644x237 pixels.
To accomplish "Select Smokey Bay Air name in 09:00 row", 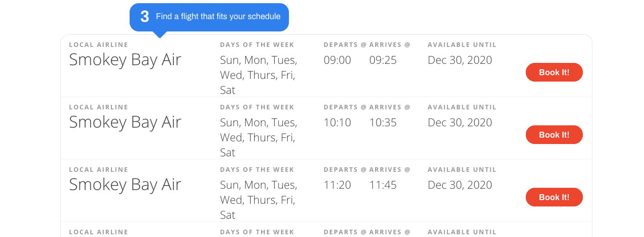I will pyautogui.click(x=125, y=60).
